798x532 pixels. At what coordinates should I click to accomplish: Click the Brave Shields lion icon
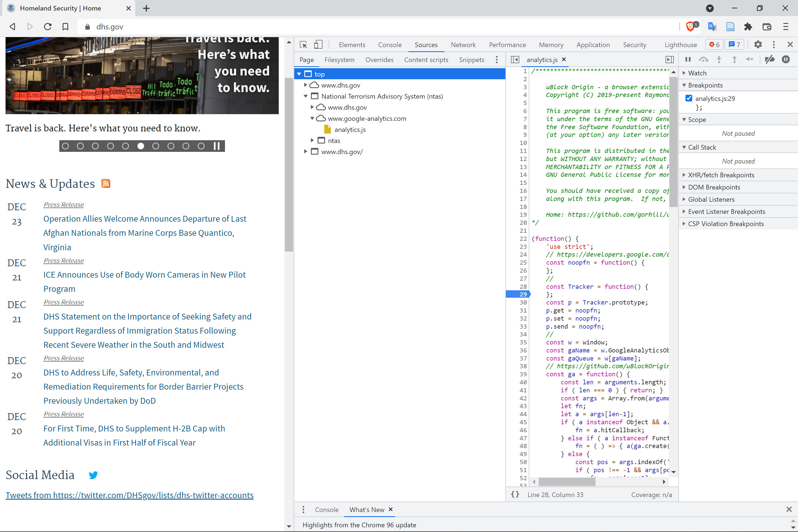click(690, 27)
